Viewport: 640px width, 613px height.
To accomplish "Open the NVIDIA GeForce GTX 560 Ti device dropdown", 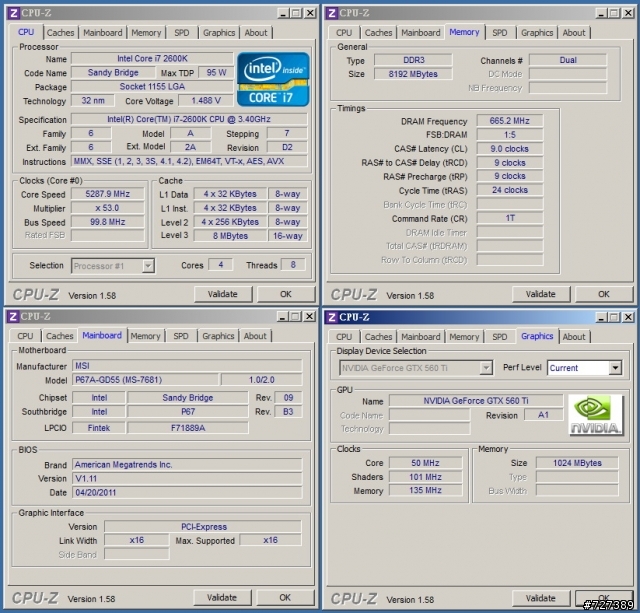I will 485,368.
